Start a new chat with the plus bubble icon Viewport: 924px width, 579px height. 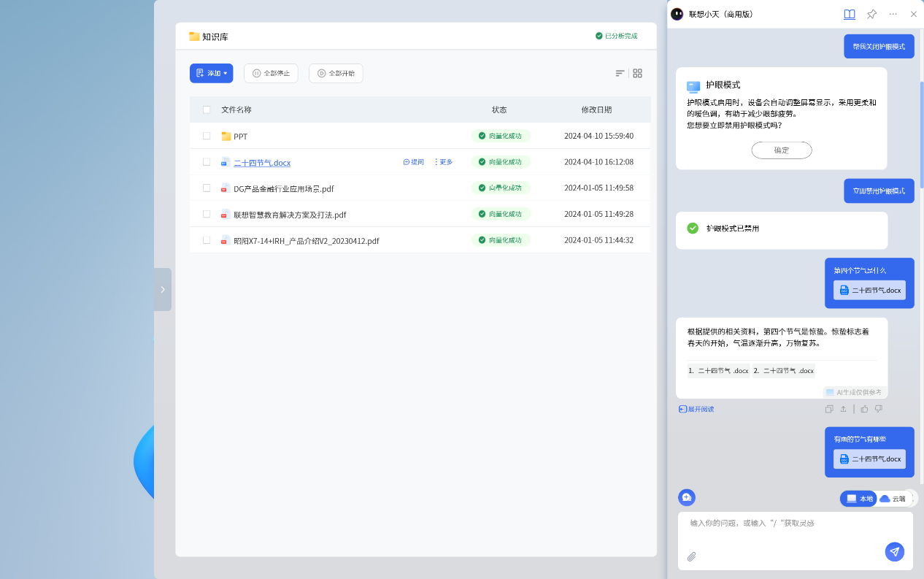click(x=686, y=497)
